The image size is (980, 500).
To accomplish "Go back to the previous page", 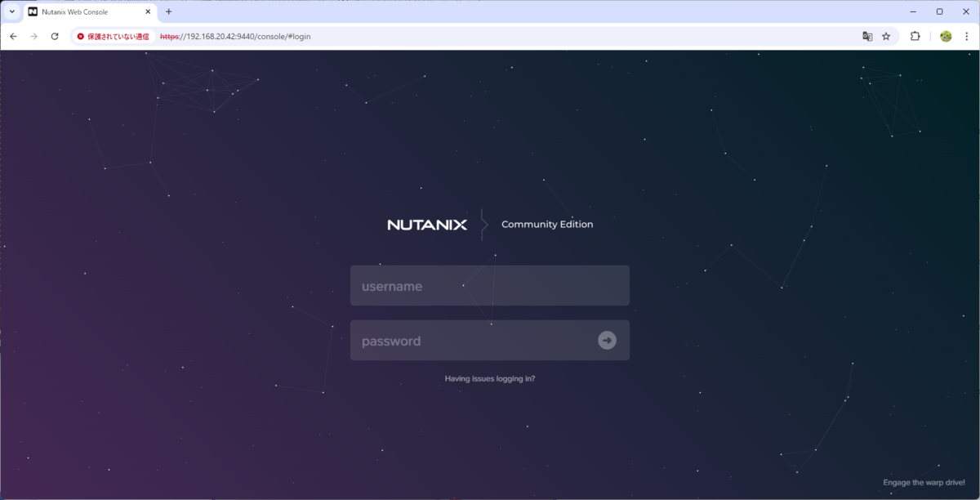I will click(13, 36).
